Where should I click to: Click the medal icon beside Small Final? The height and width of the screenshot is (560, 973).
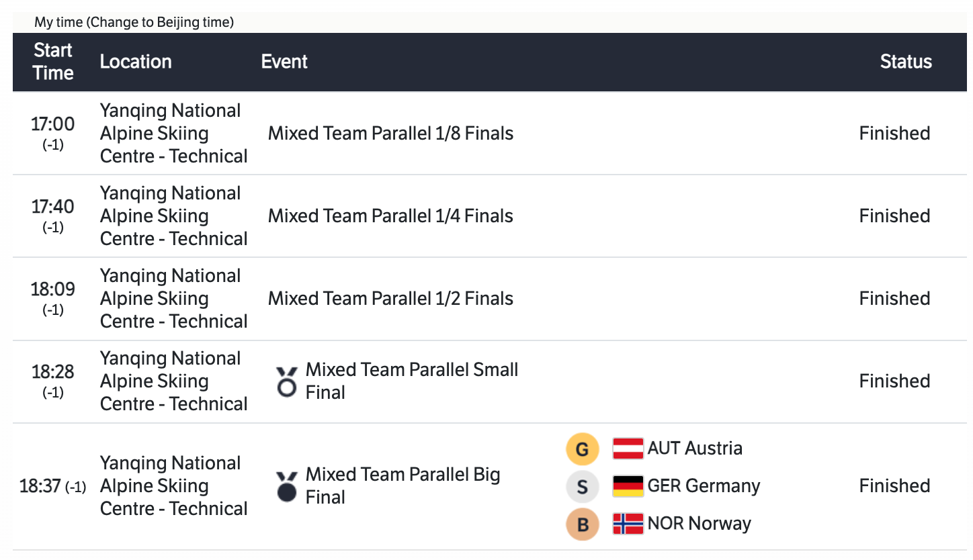(x=287, y=381)
